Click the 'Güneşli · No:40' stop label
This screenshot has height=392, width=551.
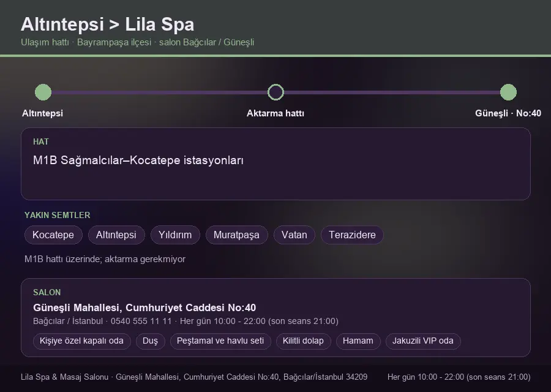(508, 113)
